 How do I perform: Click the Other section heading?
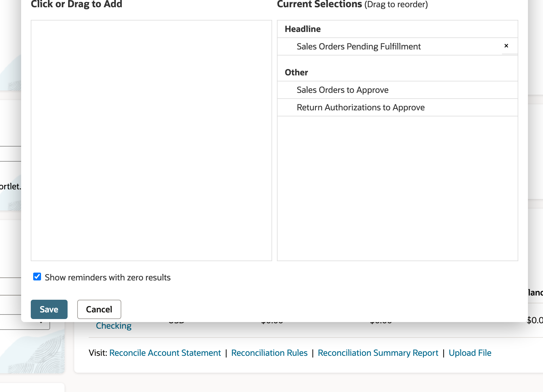296,72
